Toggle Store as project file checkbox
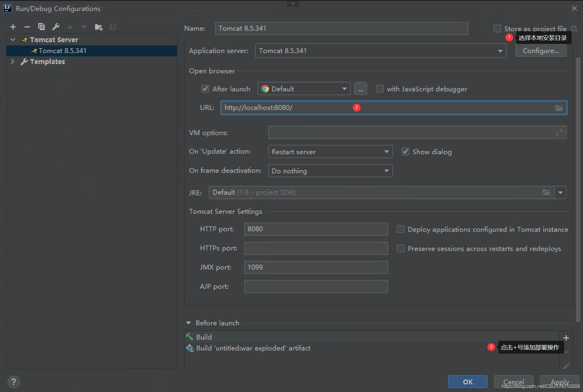The height and width of the screenshot is (392, 583). (497, 28)
